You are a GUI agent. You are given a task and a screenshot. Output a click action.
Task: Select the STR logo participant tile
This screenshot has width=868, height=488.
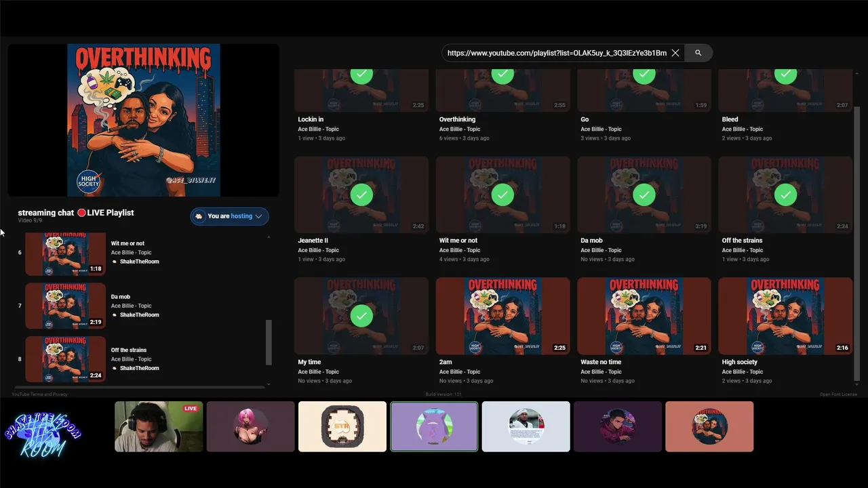point(342,426)
